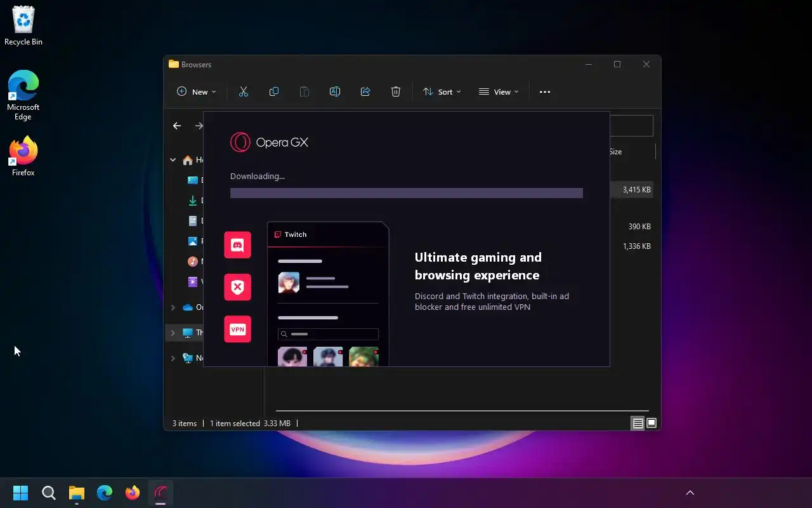Click the Browsers window title

pyautogui.click(x=196, y=65)
